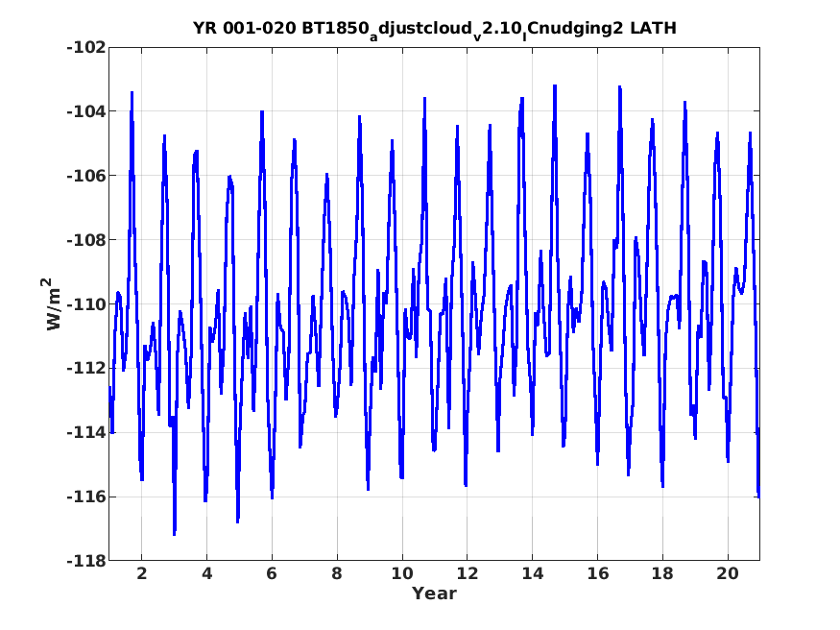Click y-axis tick label -108
Viewport: 840px width, 630px height.
[x=86, y=240]
